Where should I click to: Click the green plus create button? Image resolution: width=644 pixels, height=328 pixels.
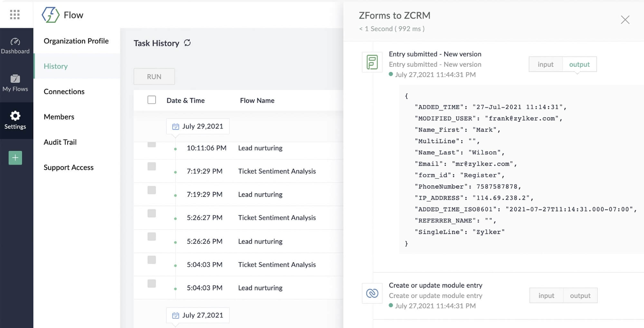15,158
